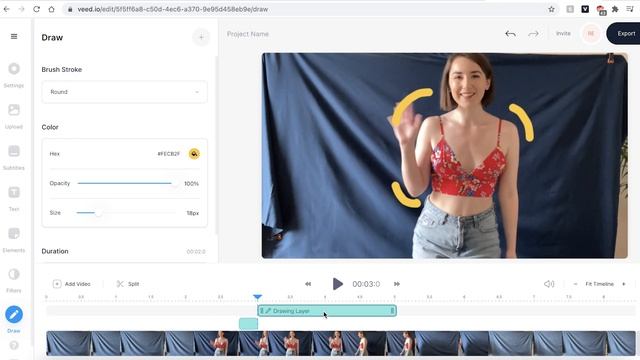Expand the Brush Stroke Round dropdown
Viewport: 640px width, 360px height.
(x=124, y=92)
